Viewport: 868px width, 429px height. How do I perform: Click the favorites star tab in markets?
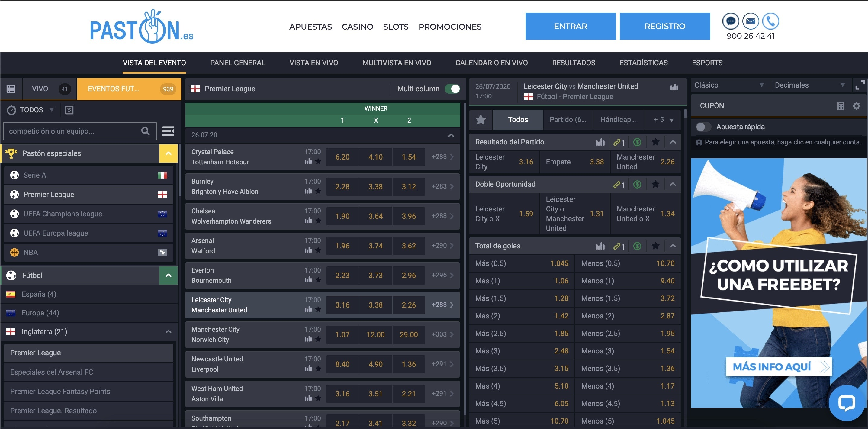point(481,120)
